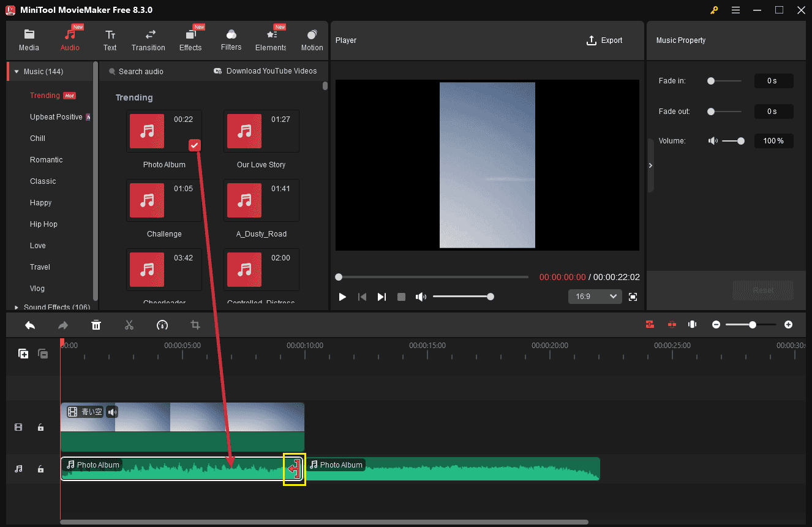Open Download YouTube Videos link
812x527 pixels.
[x=265, y=71]
